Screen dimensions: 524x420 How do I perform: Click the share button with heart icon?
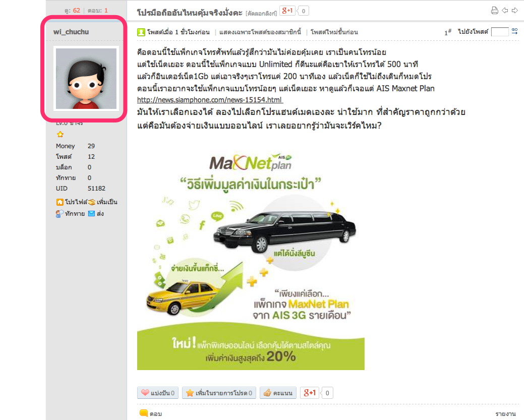[x=158, y=393]
